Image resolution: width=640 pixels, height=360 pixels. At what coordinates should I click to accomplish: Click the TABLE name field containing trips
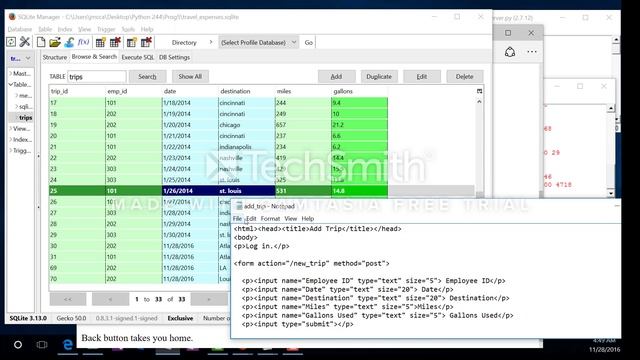coord(97,77)
